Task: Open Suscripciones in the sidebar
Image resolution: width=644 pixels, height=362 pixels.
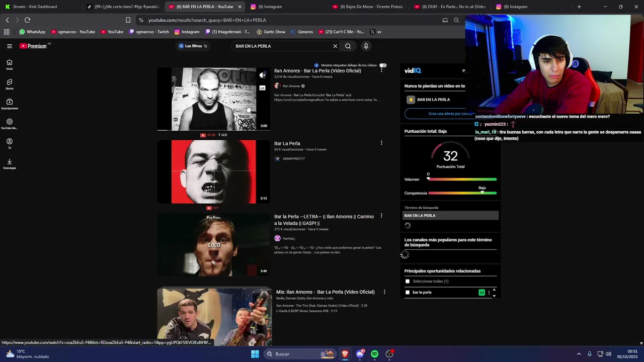Action: [10, 104]
